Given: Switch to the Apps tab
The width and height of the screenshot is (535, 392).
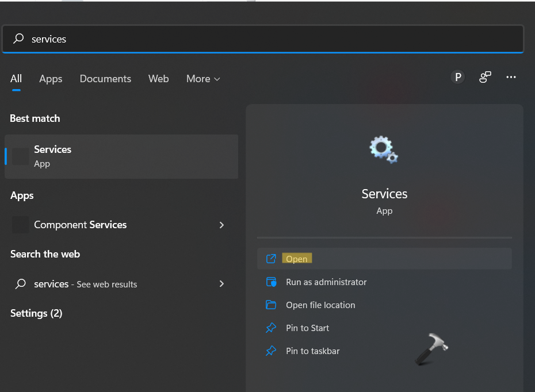Looking at the screenshot, I should pos(51,79).
